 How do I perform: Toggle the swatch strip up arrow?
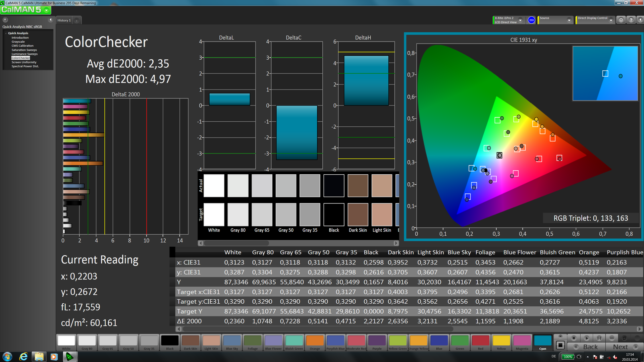click(560, 336)
